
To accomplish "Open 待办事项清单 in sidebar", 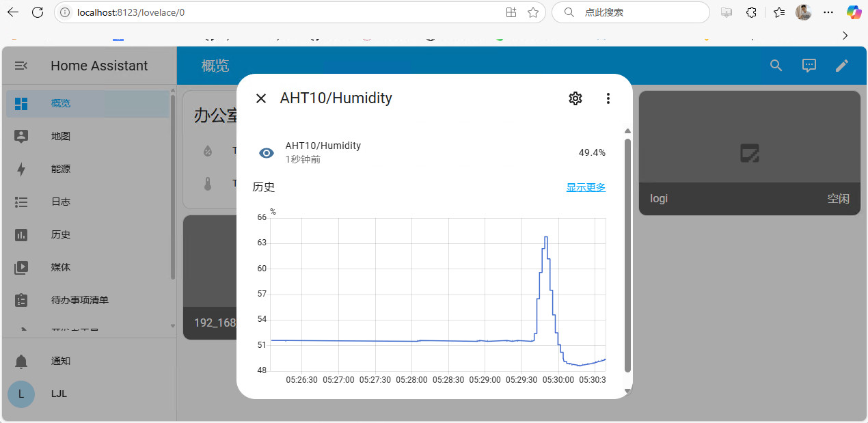I will click(79, 300).
